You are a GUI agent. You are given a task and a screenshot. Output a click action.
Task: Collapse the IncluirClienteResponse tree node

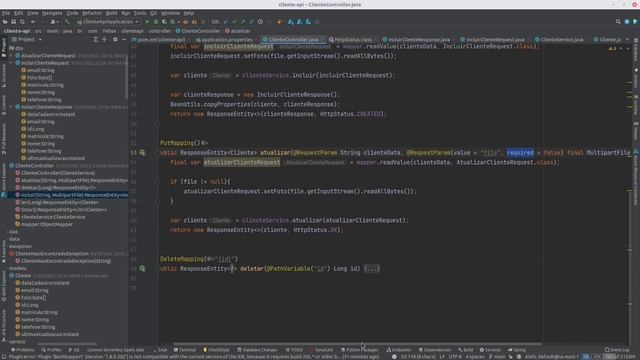point(11,107)
